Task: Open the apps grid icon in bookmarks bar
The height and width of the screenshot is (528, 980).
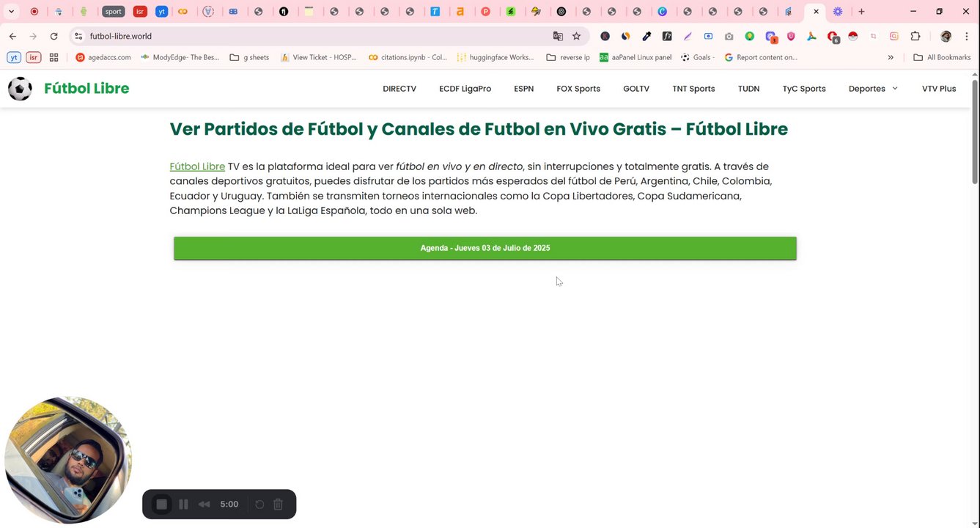Action: [x=54, y=57]
